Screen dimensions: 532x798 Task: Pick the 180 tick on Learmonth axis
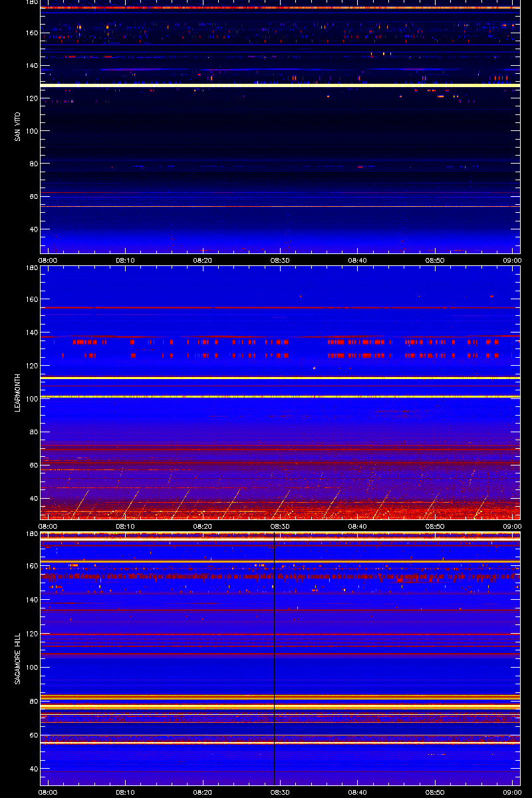[33, 268]
